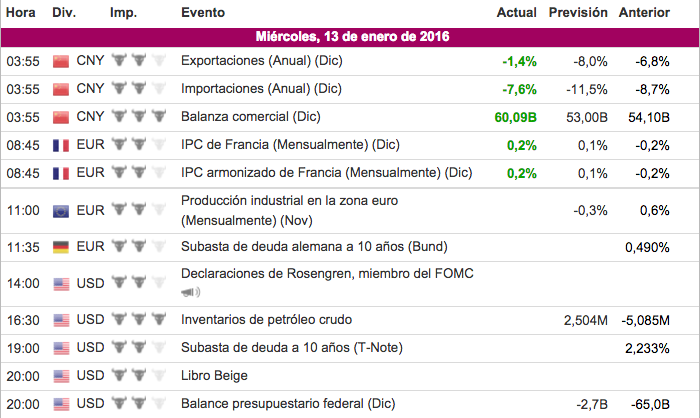
Task: Click the China flag beside Exportaciones row
Action: [x=60, y=61]
